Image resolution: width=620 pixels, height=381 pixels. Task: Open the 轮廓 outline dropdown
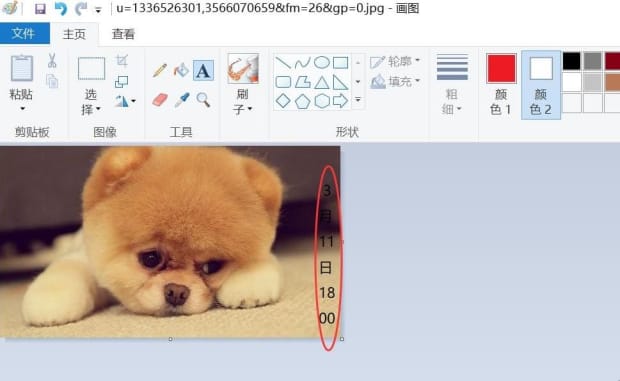(x=395, y=61)
